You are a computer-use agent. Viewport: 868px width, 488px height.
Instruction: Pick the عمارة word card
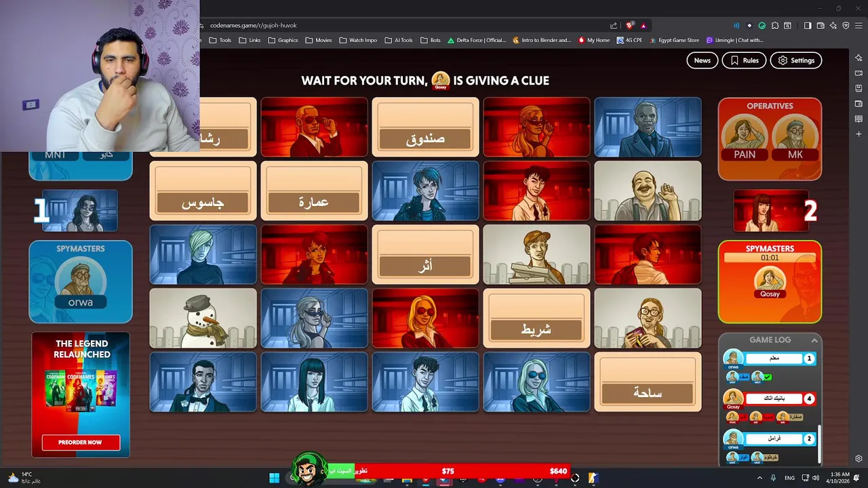click(314, 191)
